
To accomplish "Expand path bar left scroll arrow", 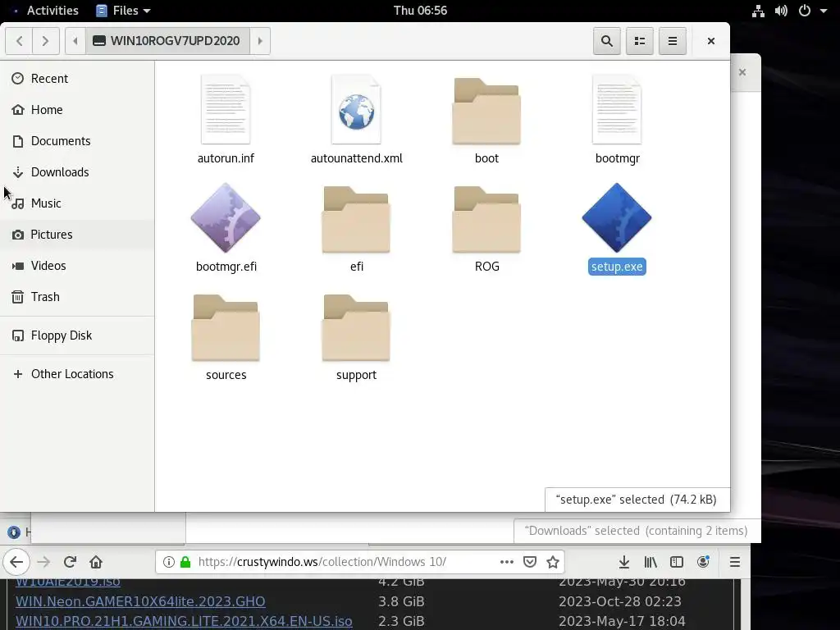I will point(75,41).
